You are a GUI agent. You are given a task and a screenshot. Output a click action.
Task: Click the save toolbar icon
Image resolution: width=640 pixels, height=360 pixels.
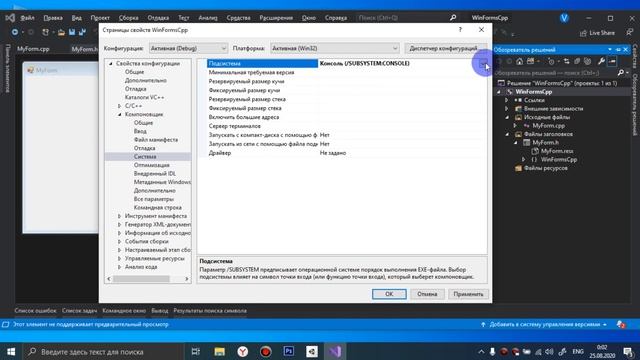coord(72,32)
